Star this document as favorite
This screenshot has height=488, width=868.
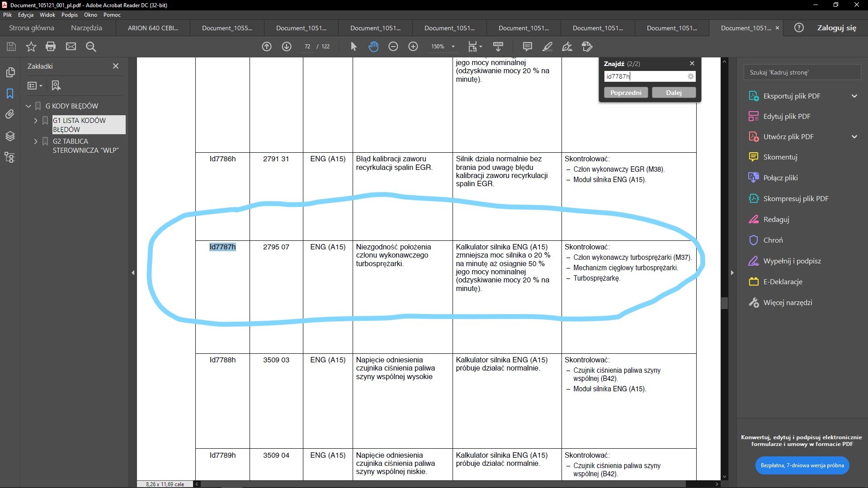31,47
